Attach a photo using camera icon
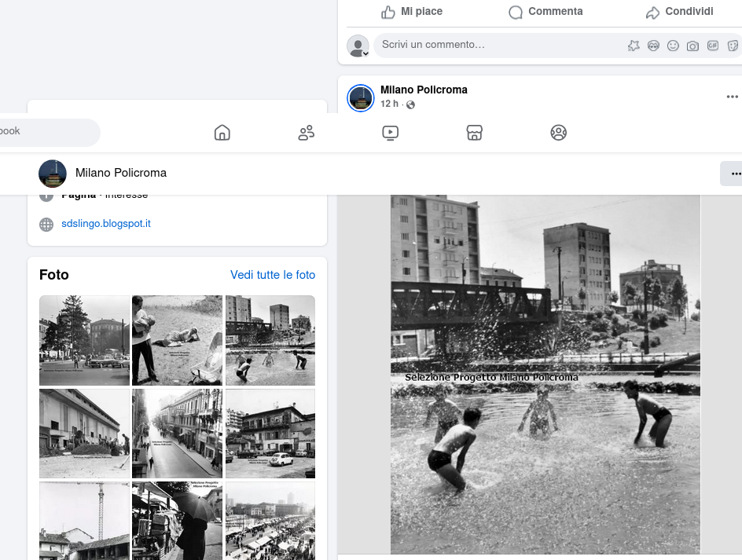Image resolution: width=742 pixels, height=560 pixels. pos(692,46)
